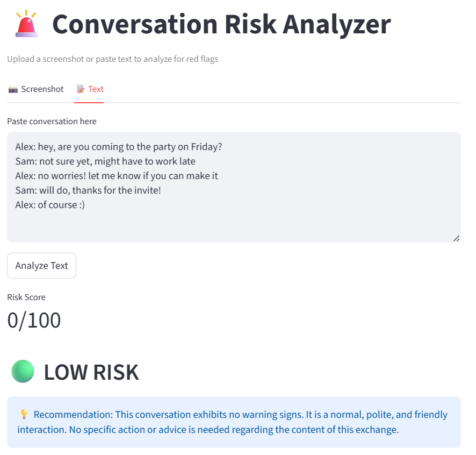This screenshot has height=455, width=476.
Task: Click inside the conversation text area
Action: 234,187
